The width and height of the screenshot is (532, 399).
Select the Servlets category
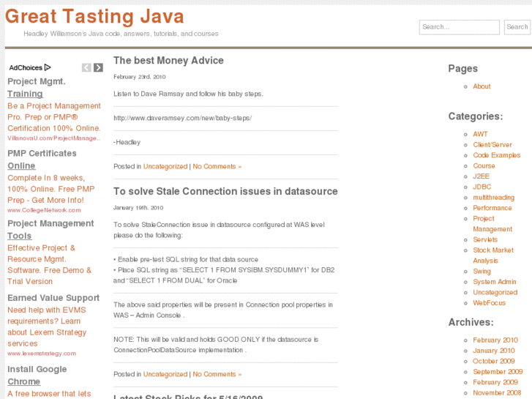[x=485, y=239]
